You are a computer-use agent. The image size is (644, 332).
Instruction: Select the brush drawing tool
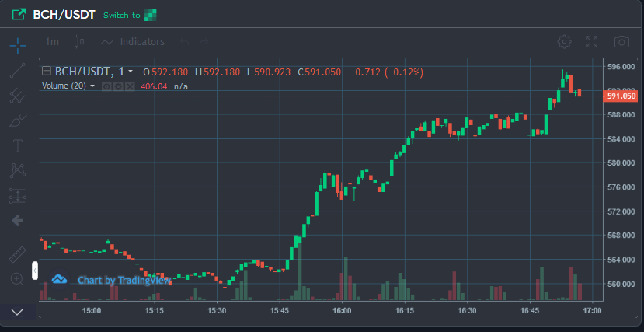[18, 121]
